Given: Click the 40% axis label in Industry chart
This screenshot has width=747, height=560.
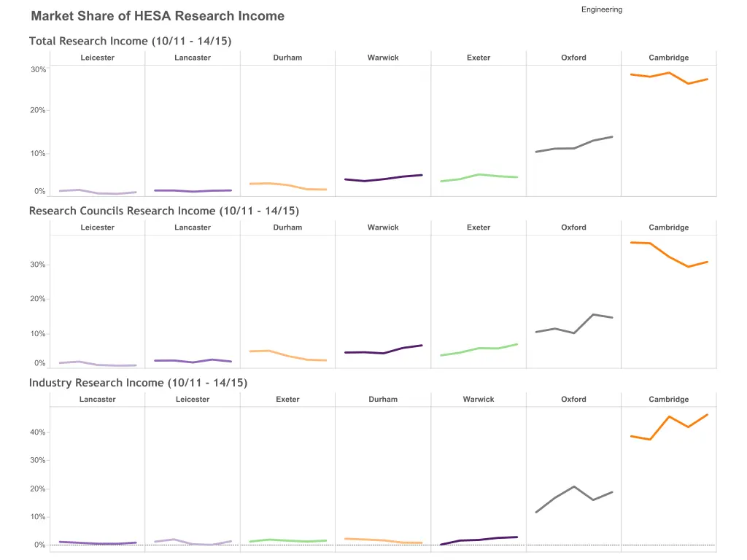Looking at the screenshot, I should [x=38, y=433].
